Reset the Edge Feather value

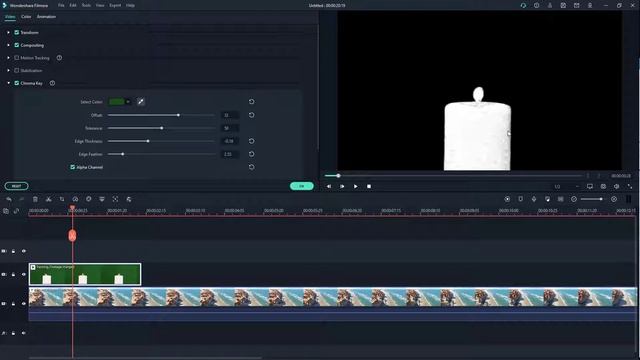coord(251,154)
